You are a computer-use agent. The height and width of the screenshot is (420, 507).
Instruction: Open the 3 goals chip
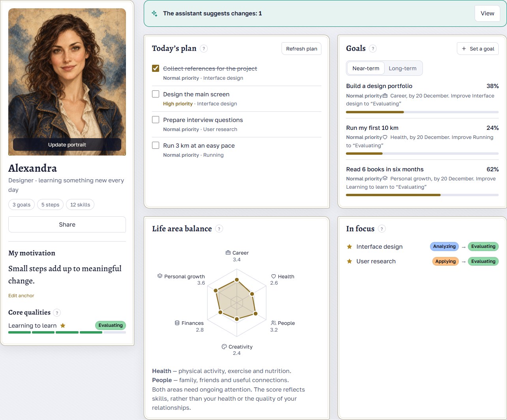21,204
